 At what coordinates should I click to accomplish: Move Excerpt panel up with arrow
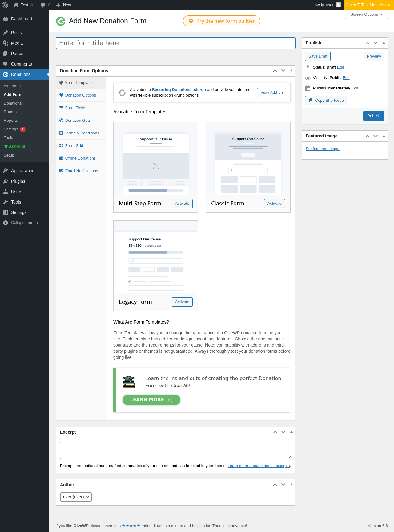275,432
